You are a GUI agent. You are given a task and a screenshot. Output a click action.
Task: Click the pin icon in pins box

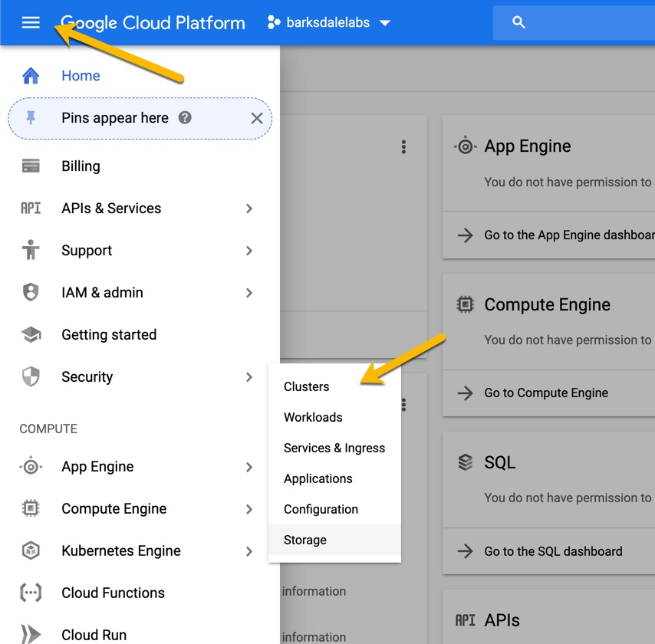pos(31,118)
